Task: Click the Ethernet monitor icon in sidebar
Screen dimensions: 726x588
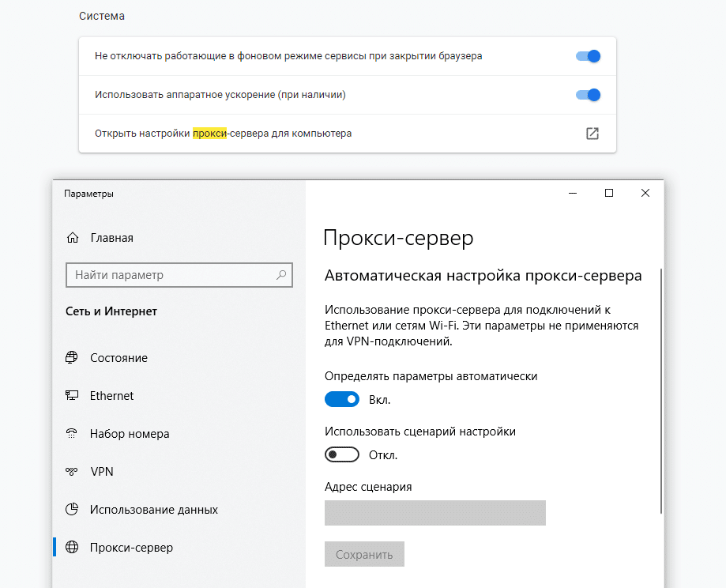Action: pyautogui.click(x=72, y=396)
